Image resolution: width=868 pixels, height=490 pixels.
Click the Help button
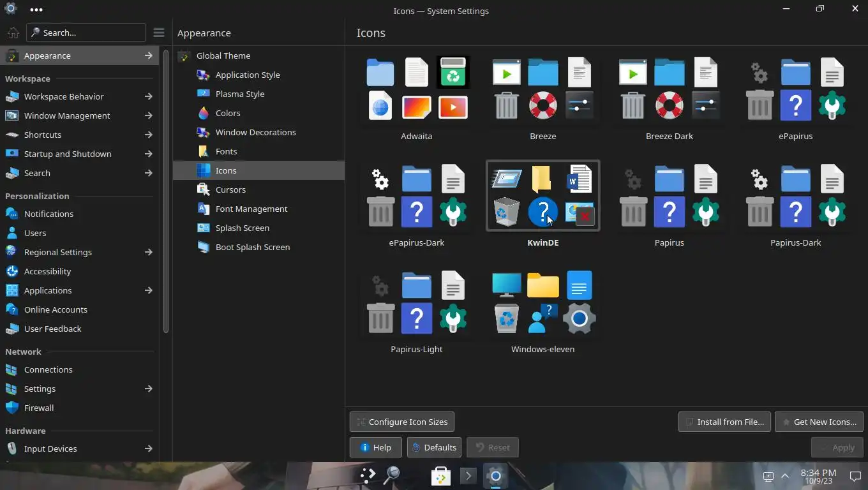tap(375, 447)
